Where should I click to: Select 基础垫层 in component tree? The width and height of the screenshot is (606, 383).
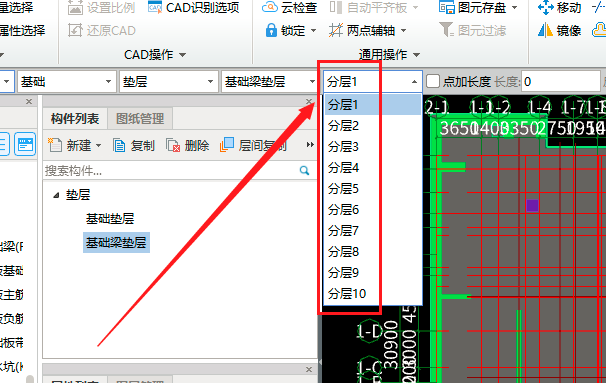(110, 219)
